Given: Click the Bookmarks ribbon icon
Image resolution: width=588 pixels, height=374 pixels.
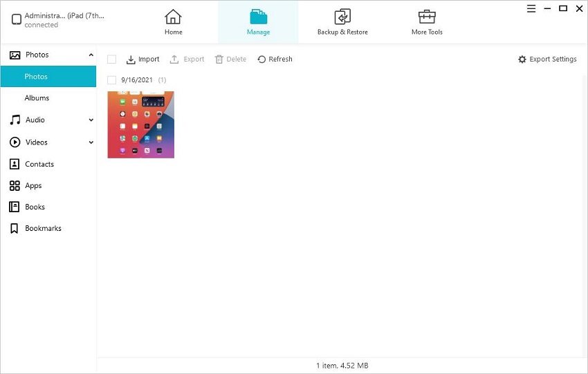Looking at the screenshot, I should tap(15, 229).
